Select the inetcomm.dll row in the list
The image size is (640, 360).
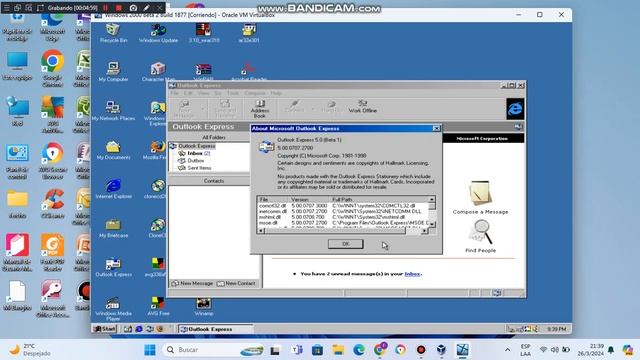coord(343,211)
